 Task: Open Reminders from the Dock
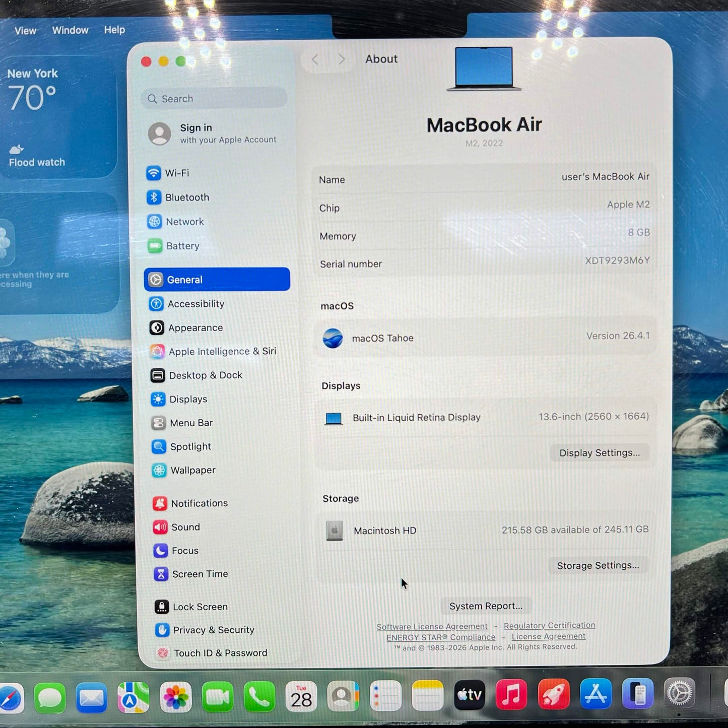coord(385,696)
